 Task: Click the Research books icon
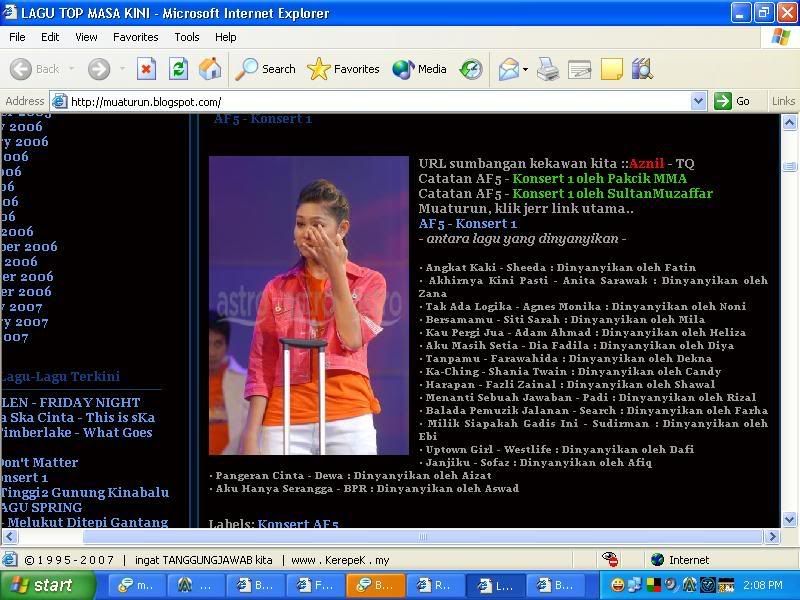point(642,69)
